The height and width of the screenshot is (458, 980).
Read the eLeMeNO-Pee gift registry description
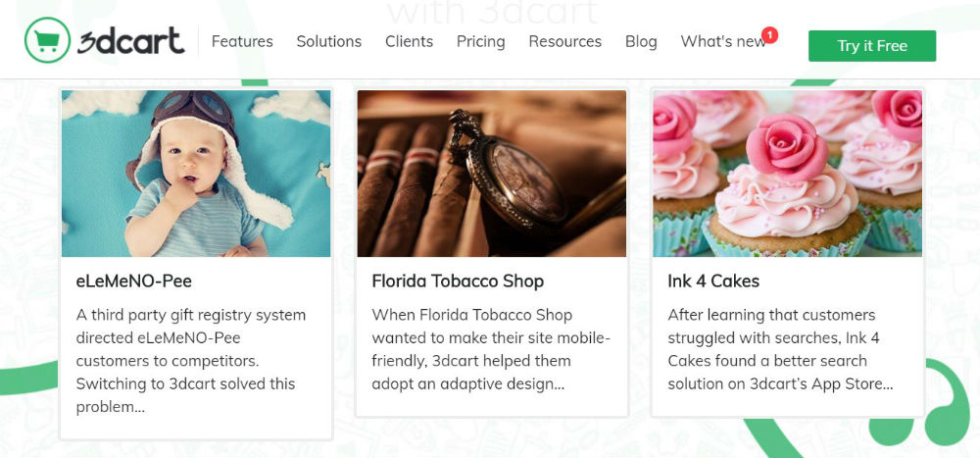(x=191, y=361)
